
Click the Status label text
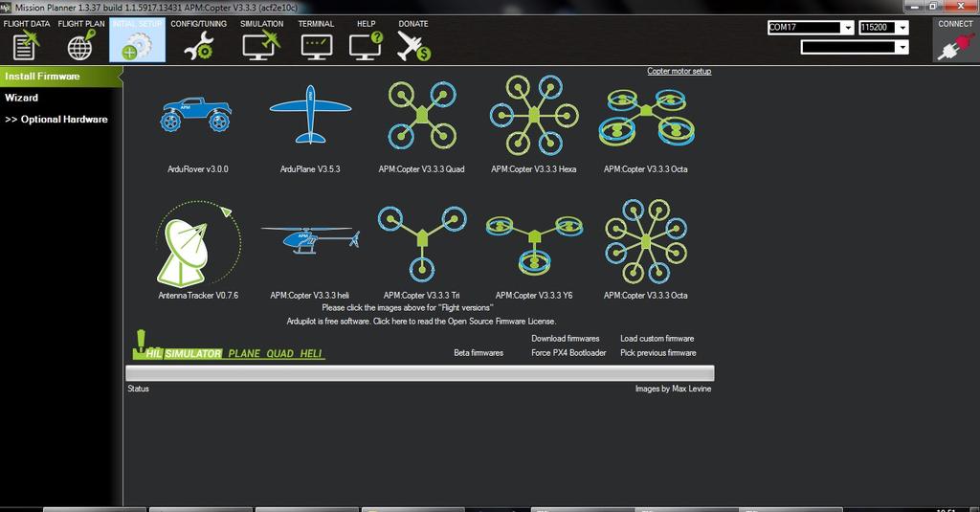point(138,389)
